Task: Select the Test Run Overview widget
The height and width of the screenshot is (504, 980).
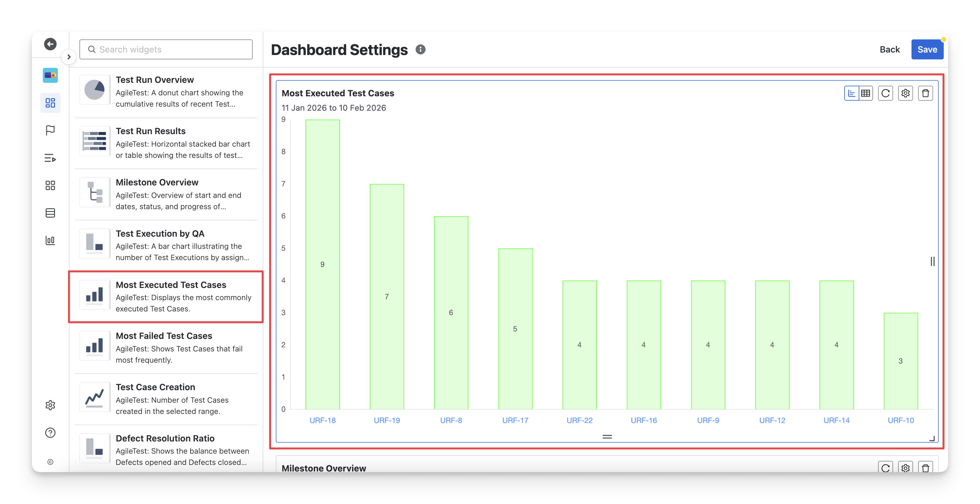Action: click(166, 92)
